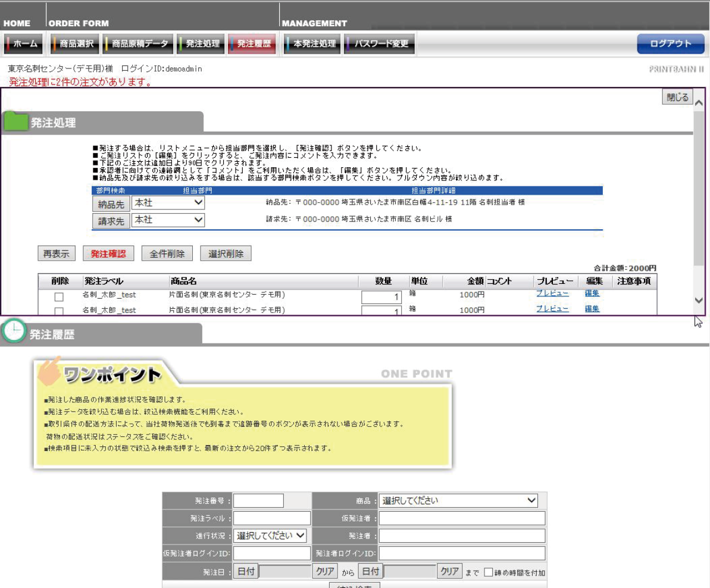Click the 発注番号 input field
The width and height of the screenshot is (710, 588).
[x=259, y=501]
